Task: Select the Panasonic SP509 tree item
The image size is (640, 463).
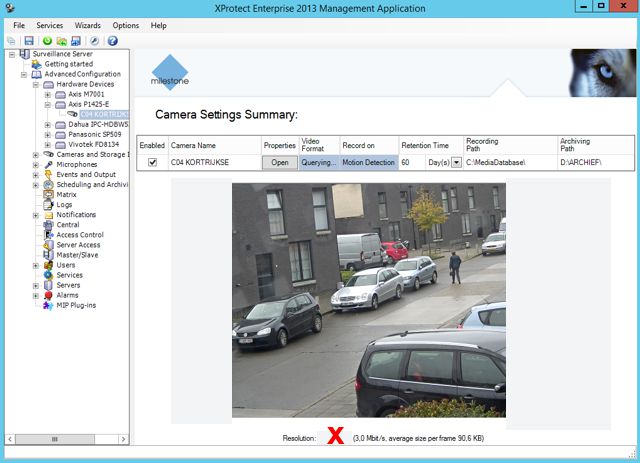Action: tap(95, 134)
